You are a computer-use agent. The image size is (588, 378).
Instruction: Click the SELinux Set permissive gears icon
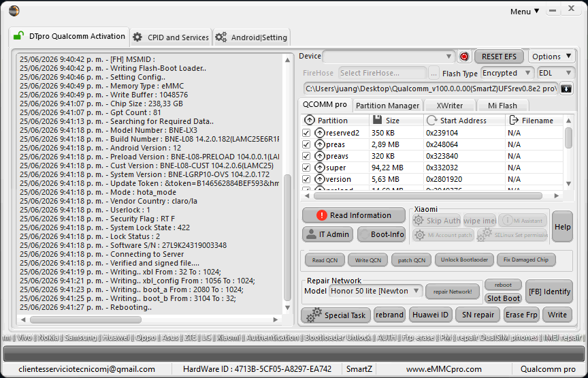coord(485,234)
